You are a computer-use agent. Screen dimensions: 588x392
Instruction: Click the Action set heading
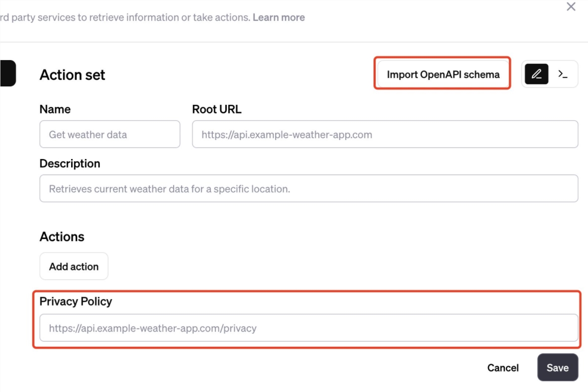pos(72,75)
